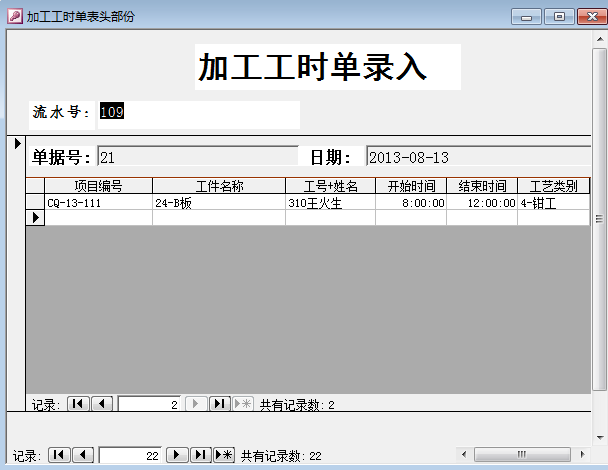
Task: Click cell 310王火生
Action: [330, 202]
